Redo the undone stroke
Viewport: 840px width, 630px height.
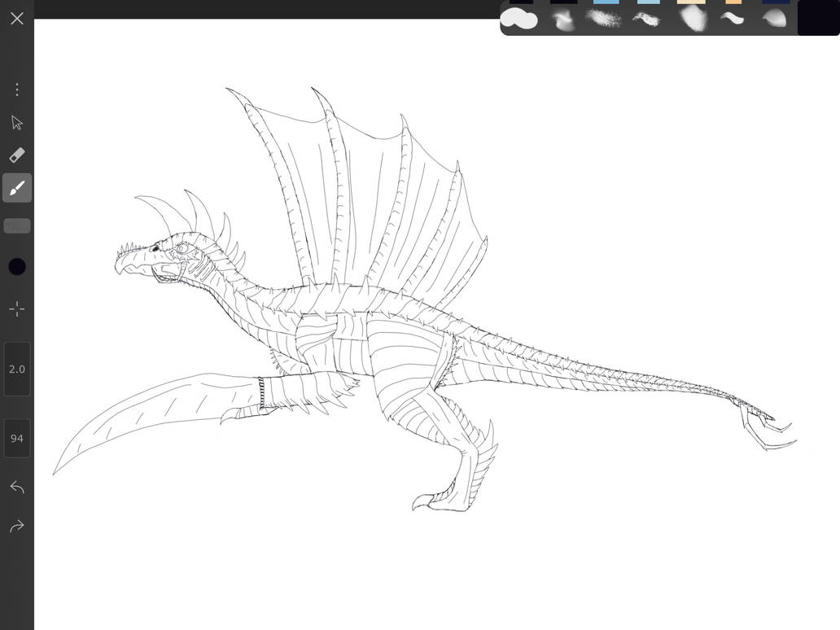coord(17,525)
